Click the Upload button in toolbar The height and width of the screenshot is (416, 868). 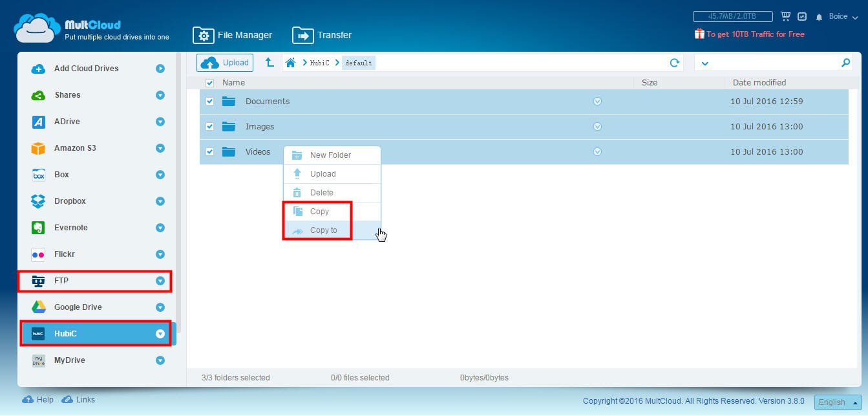(x=225, y=63)
